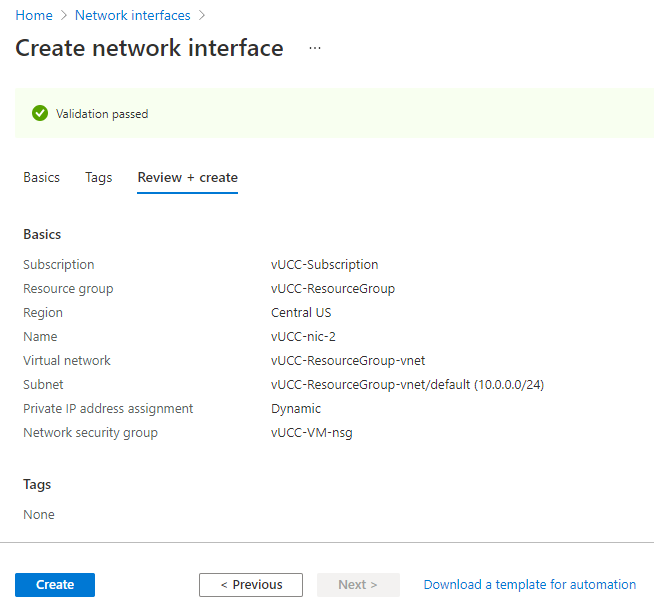Select the Review + create tab
The height and width of the screenshot is (605, 654).
[188, 178]
